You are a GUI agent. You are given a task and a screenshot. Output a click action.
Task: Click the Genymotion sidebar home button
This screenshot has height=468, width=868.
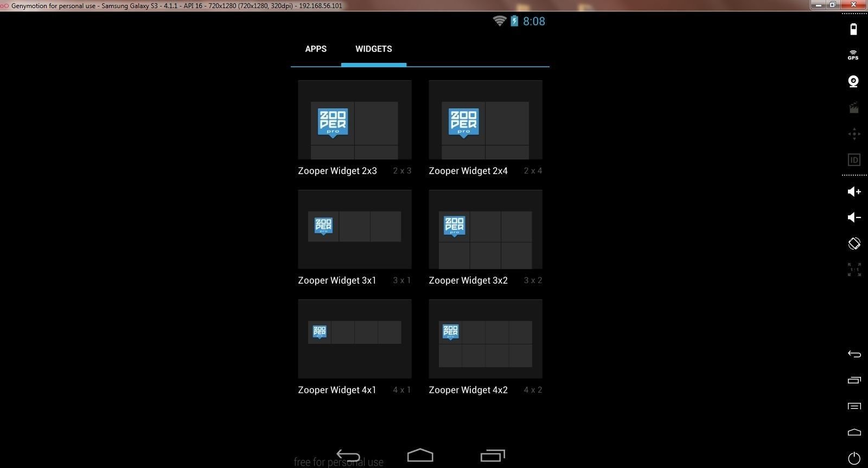coord(854,432)
